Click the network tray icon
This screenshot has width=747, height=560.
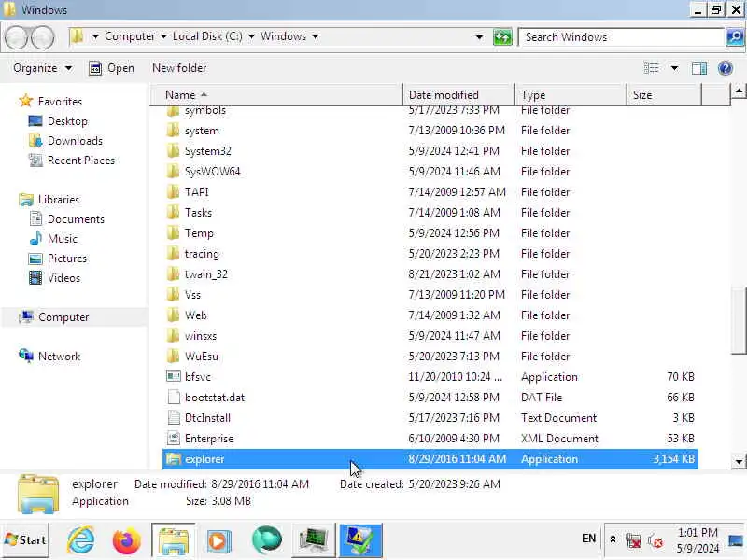(633, 540)
